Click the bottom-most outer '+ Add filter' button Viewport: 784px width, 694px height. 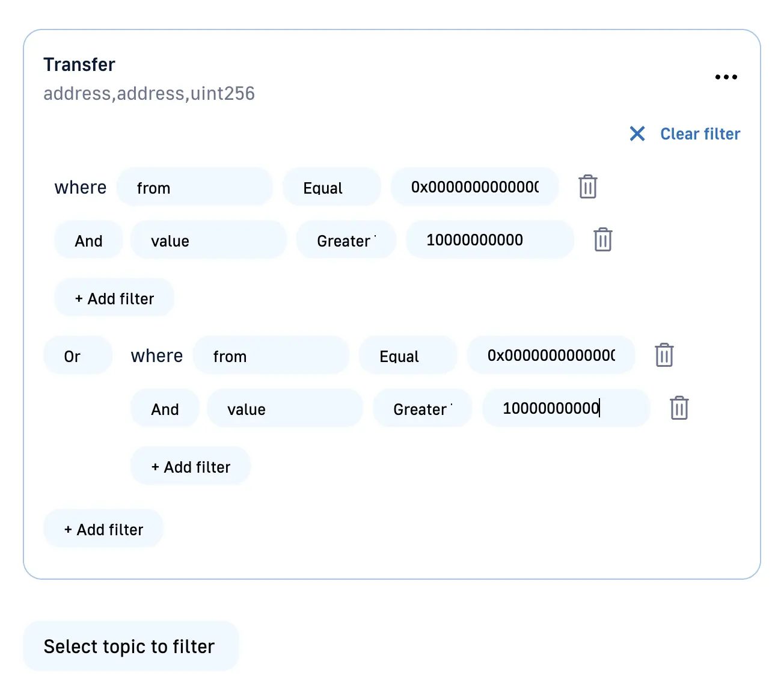pos(103,529)
